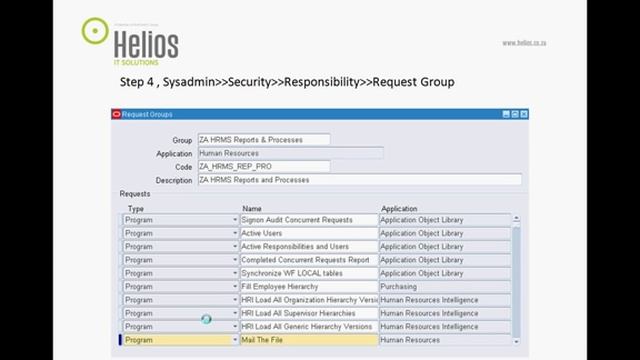The image size is (640, 360).
Task: Open Type dropdown for Active Users row
Action: (x=235, y=233)
